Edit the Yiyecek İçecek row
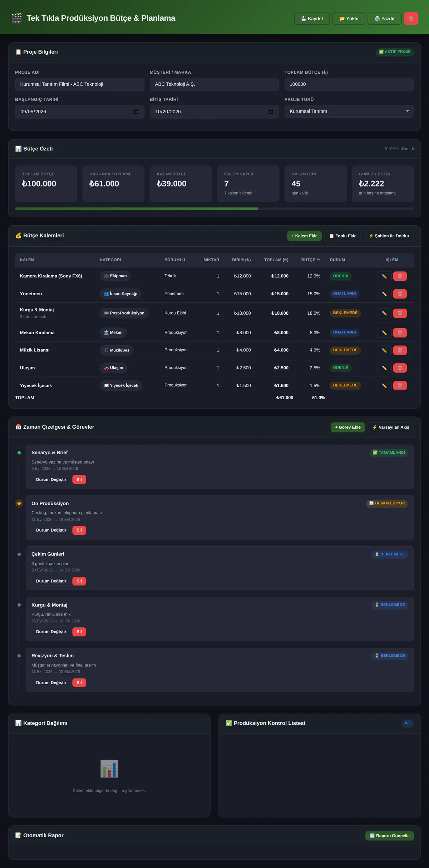429x868 pixels. click(x=384, y=386)
